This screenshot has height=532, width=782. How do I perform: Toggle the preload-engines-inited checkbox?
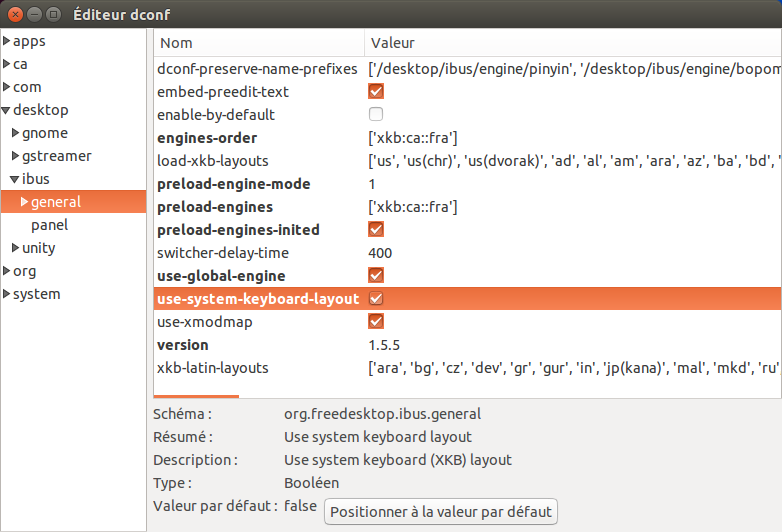pyautogui.click(x=376, y=230)
